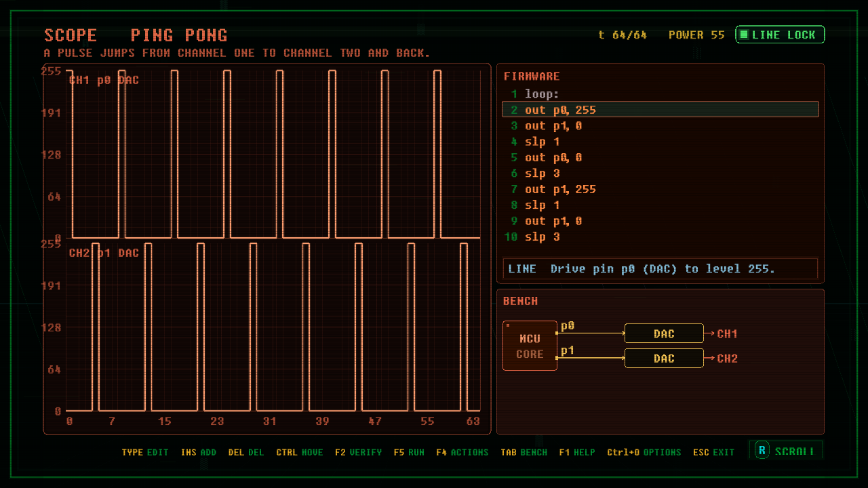Click the CTRL MOVE shortcut hint

click(x=300, y=452)
